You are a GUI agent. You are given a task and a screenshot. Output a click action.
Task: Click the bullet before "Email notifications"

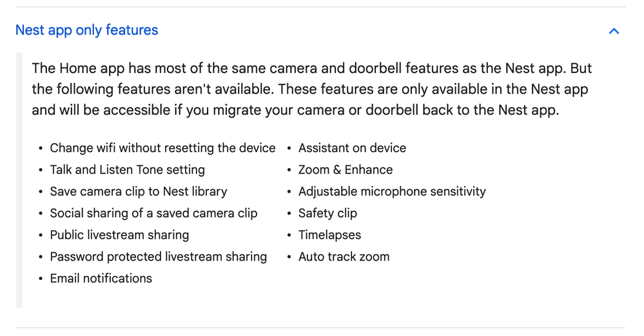coord(41,279)
